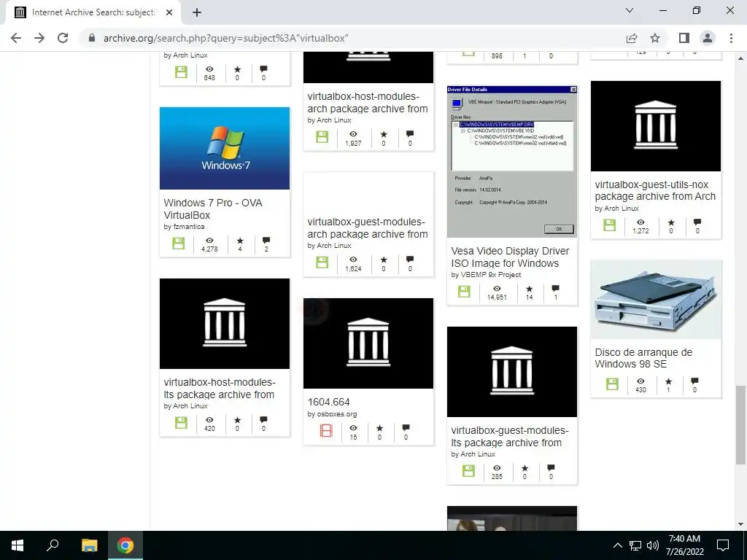Open virtualbox-guest-utils-nox package archive link

click(x=655, y=190)
